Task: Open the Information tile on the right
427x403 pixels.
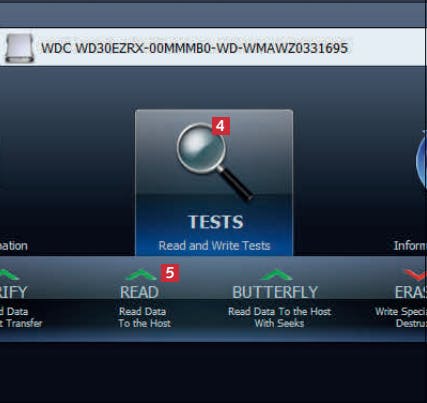Action: click(411, 187)
